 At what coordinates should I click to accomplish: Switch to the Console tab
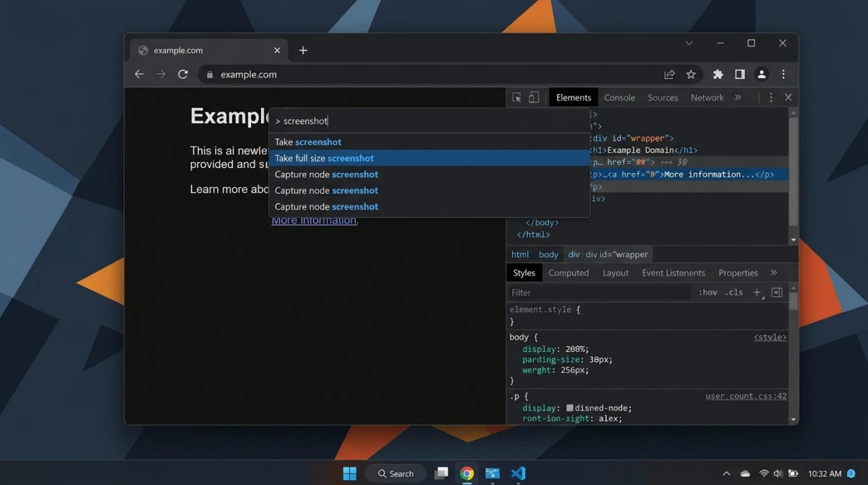[619, 98]
